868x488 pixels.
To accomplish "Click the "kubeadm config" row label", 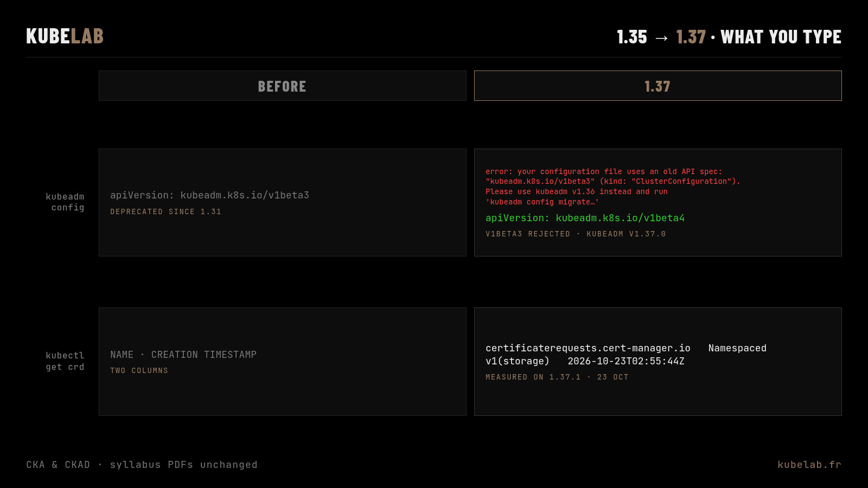I will (65, 202).
